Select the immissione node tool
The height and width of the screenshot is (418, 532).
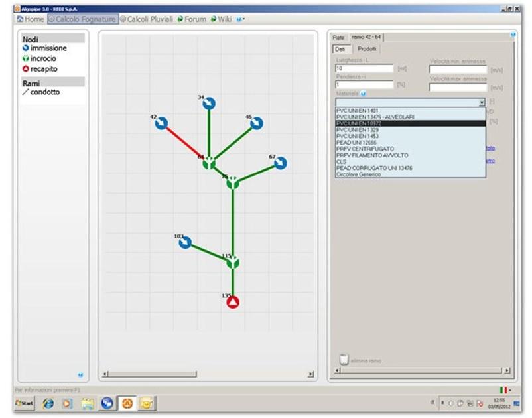click(x=44, y=48)
